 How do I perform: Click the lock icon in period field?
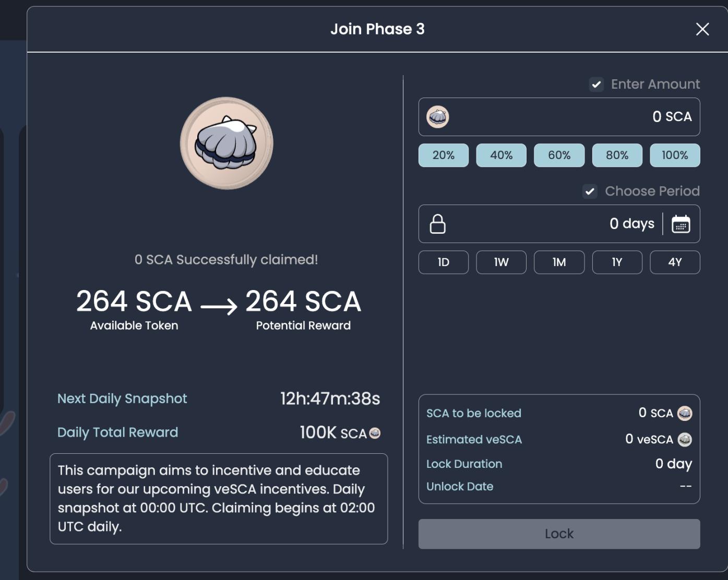437,224
